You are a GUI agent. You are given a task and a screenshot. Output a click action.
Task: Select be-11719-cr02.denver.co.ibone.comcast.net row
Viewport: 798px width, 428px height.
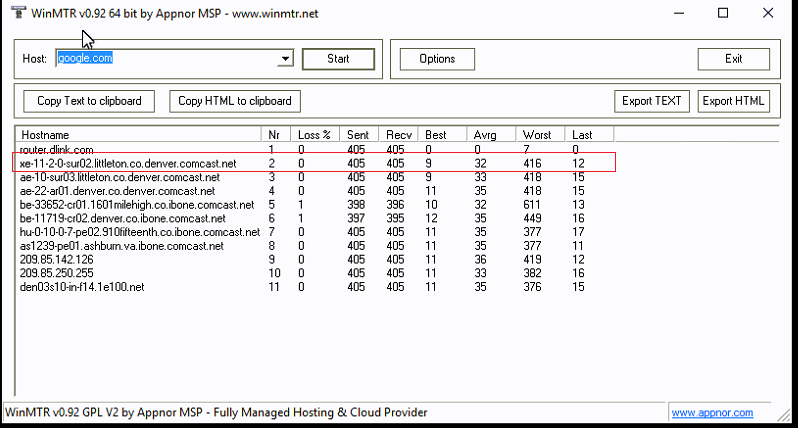pos(315,218)
